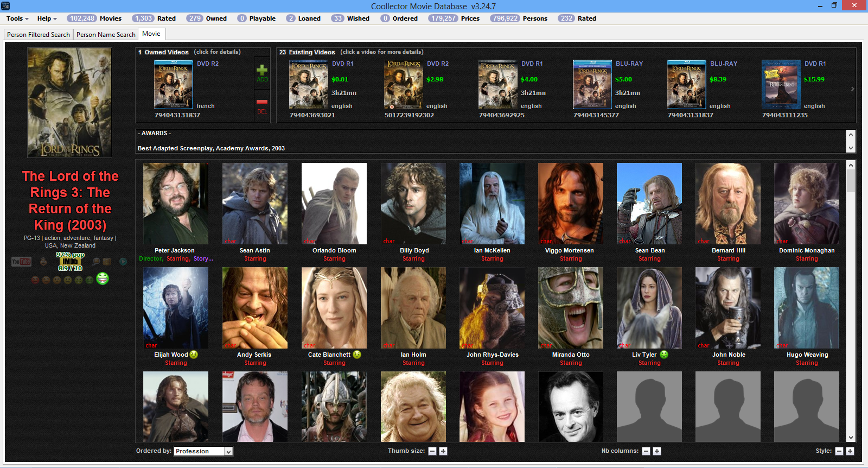868x468 pixels.
Task: Rate movie with the bright green grinning smiley
Action: tap(103, 279)
